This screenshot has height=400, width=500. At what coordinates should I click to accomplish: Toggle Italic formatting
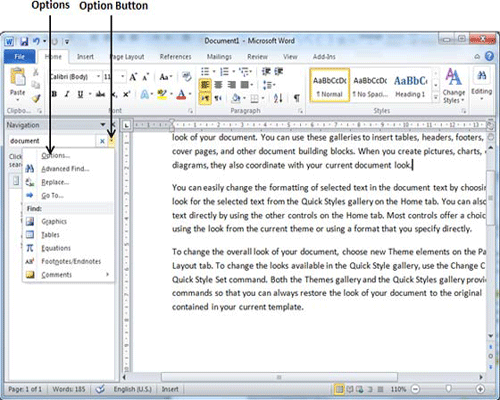(67, 95)
